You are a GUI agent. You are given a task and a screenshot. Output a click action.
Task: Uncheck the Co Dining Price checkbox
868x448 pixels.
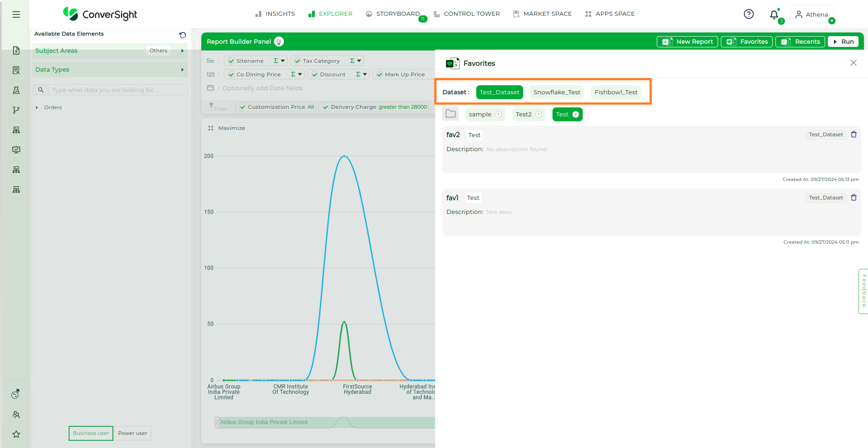tap(231, 74)
